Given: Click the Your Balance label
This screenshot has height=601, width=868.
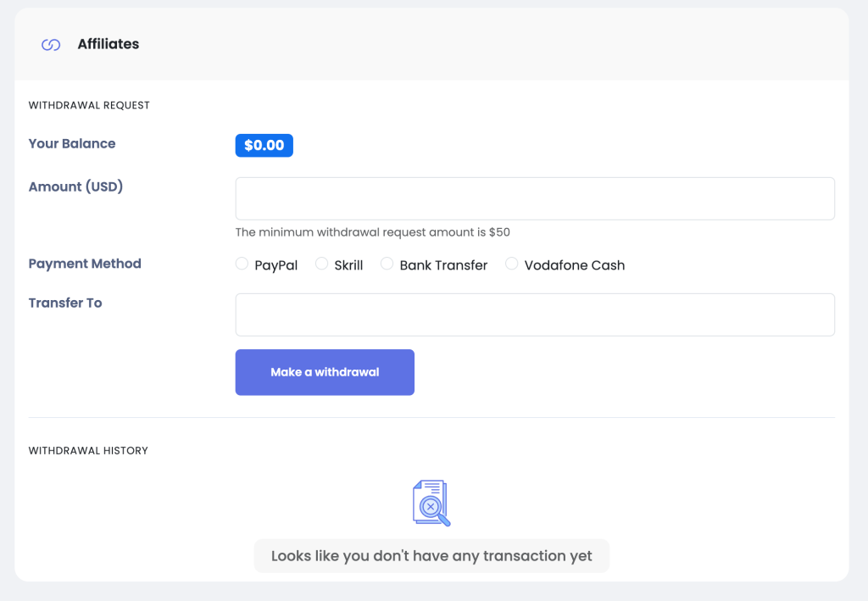Looking at the screenshot, I should tap(72, 144).
